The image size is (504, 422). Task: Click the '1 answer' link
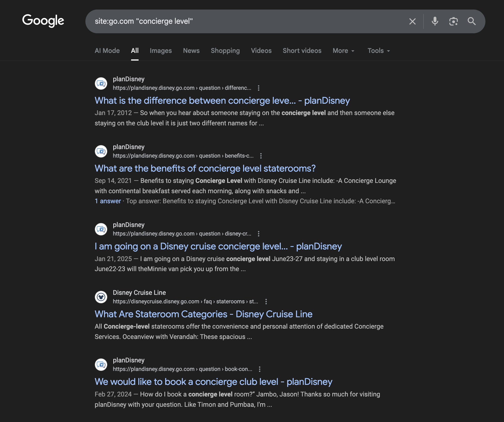[108, 201]
